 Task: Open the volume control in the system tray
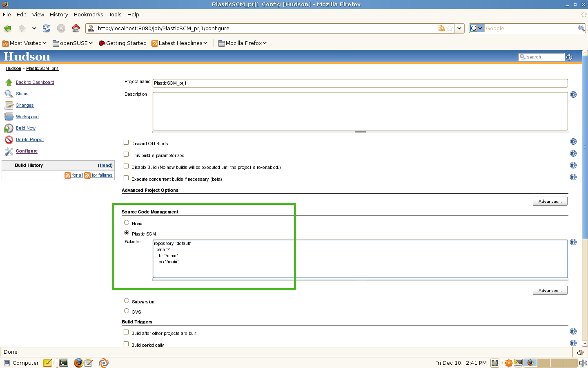[x=583, y=363]
